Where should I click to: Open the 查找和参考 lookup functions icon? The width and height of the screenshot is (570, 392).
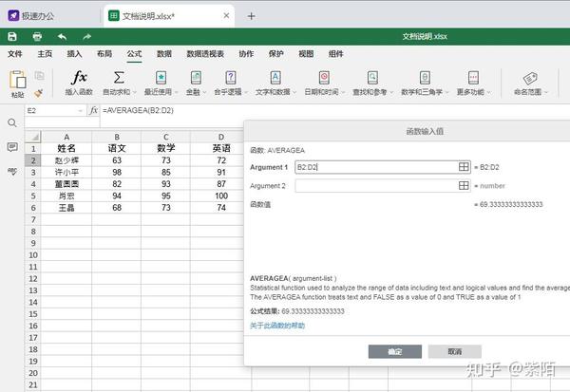click(372, 78)
